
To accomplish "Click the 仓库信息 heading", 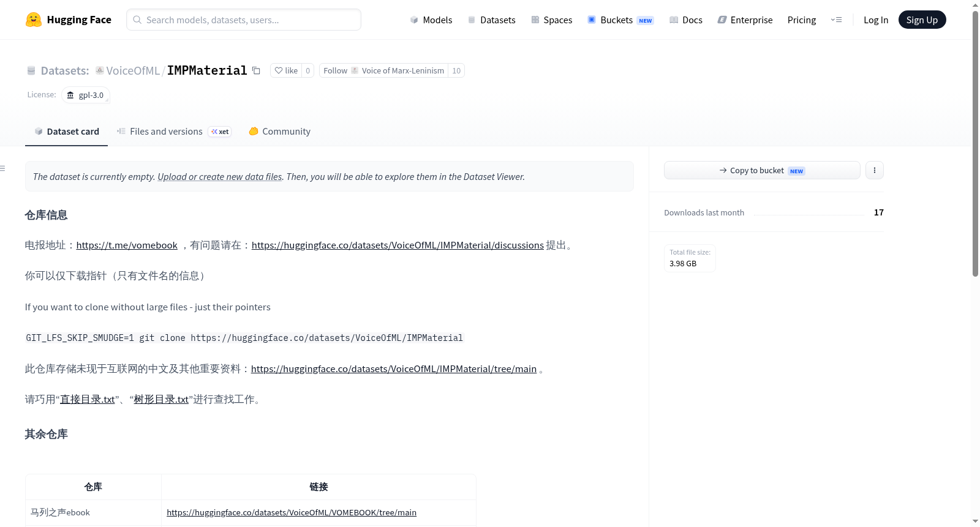I will pyautogui.click(x=46, y=215).
